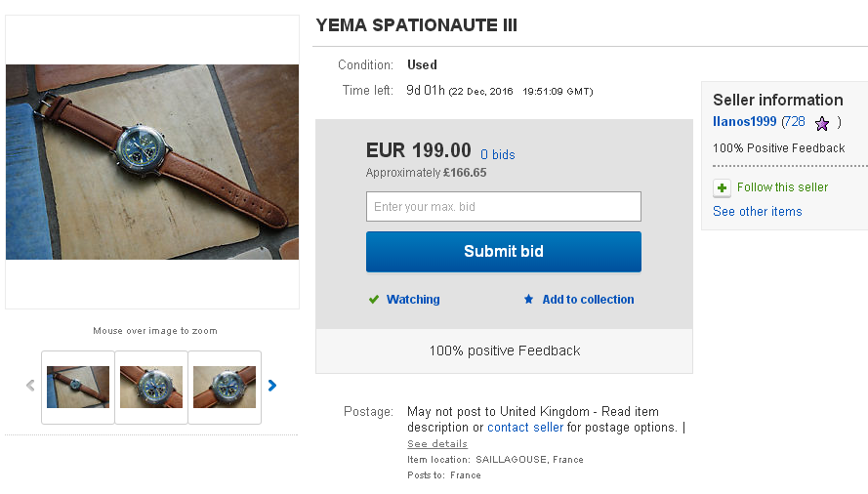Toggle Watching status for this item
Image resolution: width=868 pixels, height=494 pixels.
click(413, 300)
